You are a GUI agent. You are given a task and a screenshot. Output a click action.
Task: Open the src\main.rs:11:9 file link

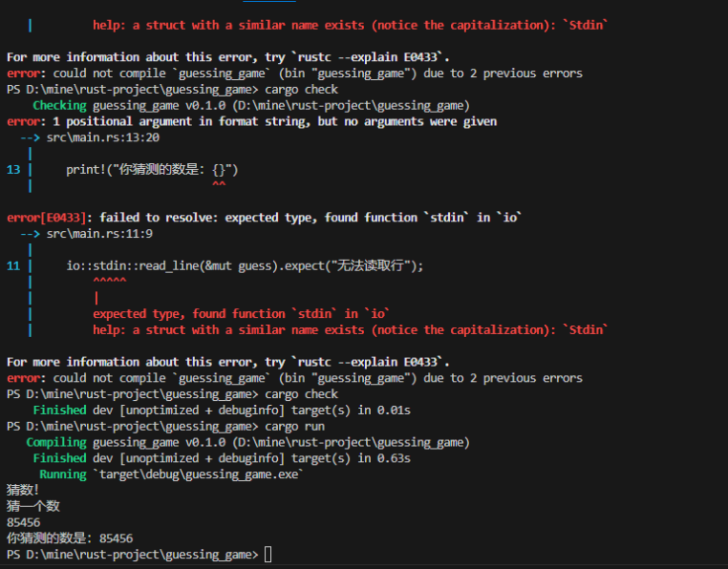[x=99, y=234]
